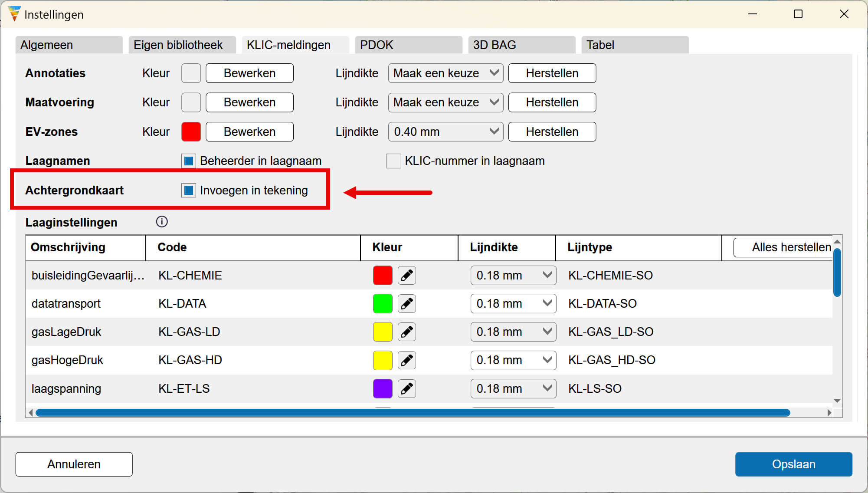Click pencil edit icon for gasLageDruk row
Viewport: 868px width, 493px height.
coord(406,332)
